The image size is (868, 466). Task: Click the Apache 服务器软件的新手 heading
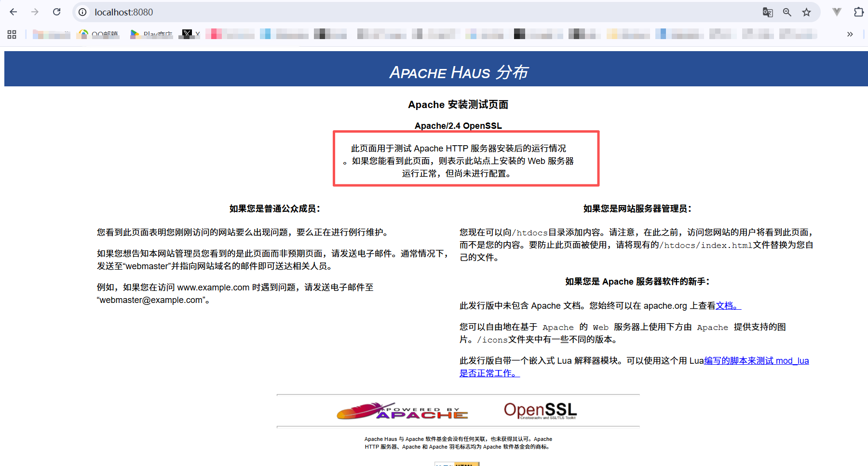tap(637, 281)
